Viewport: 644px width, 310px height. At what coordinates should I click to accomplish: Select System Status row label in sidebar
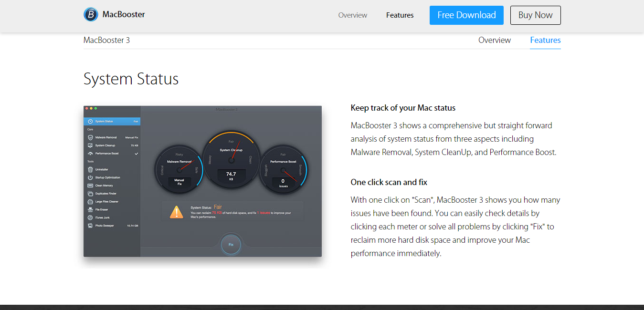(x=104, y=122)
